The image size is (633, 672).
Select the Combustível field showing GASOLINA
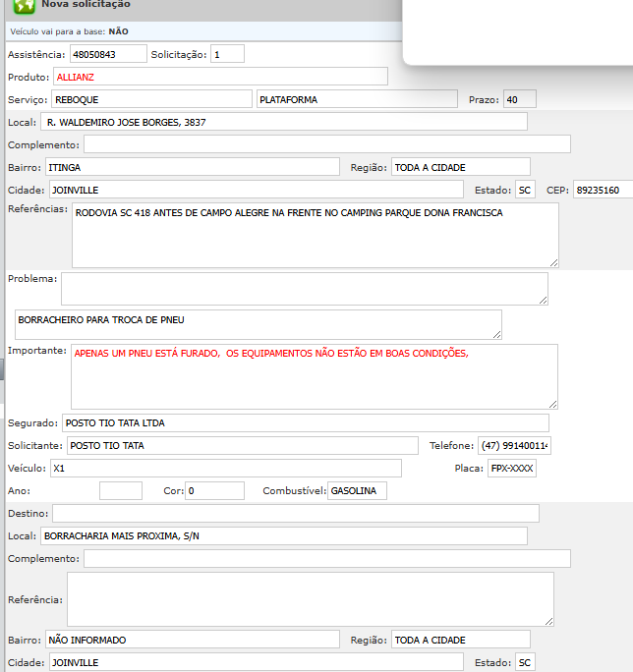pyautogui.click(x=357, y=490)
